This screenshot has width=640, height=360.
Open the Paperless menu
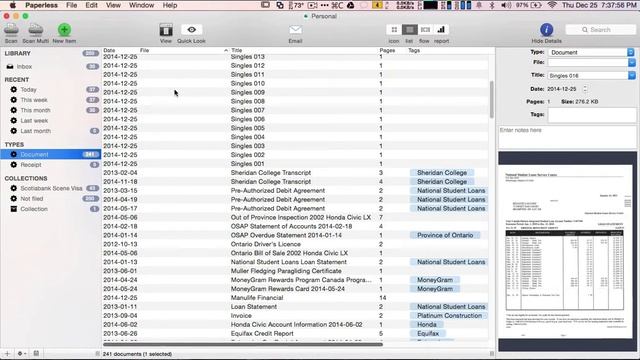[x=41, y=5]
